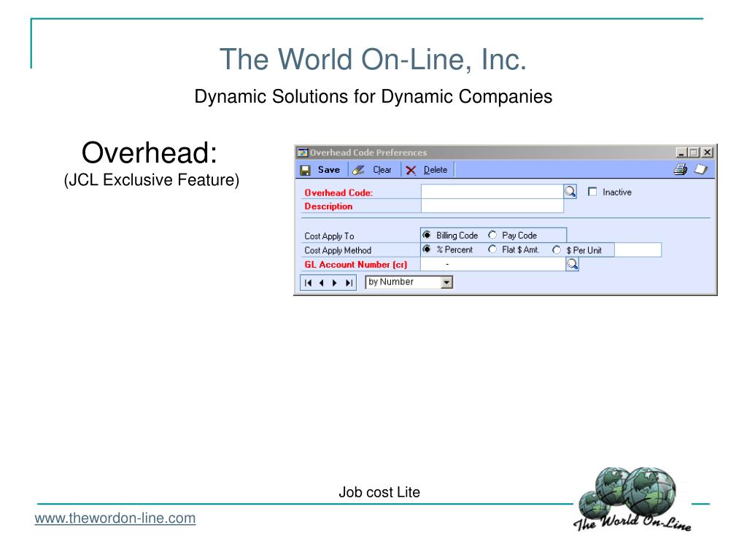Minimize the Overhead Code Preferences window
747x560 pixels.
[x=681, y=152]
